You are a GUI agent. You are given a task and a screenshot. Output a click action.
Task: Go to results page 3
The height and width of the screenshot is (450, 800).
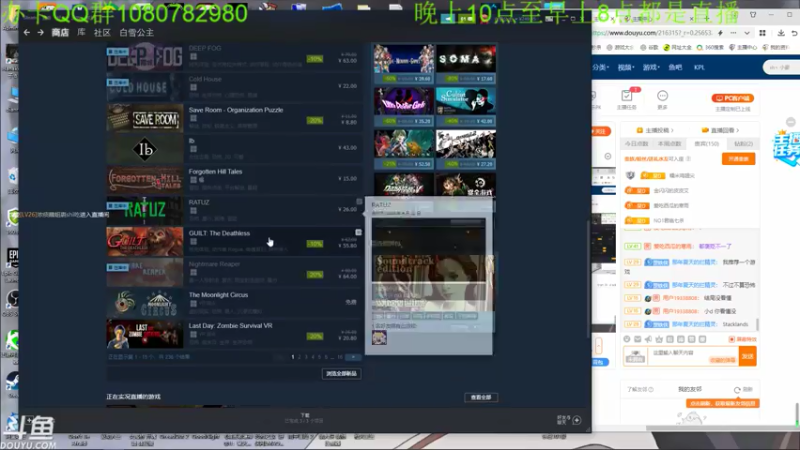[x=306, y=357]
